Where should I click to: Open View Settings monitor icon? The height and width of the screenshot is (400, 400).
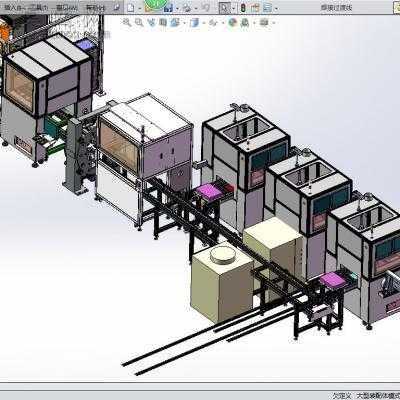tap(264, 22)
